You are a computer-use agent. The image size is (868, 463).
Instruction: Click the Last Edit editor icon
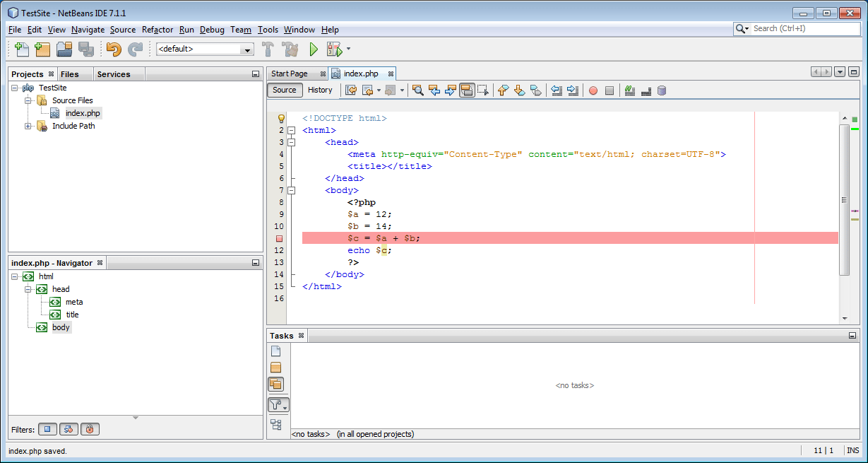tap(351, 90)
